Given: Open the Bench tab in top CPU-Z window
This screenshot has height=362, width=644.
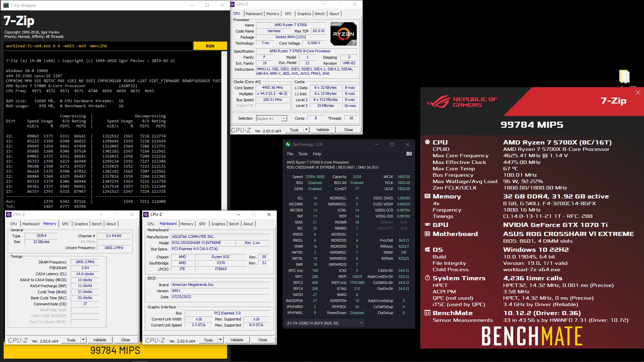Looking at the screenshot, I should [320, 14].
